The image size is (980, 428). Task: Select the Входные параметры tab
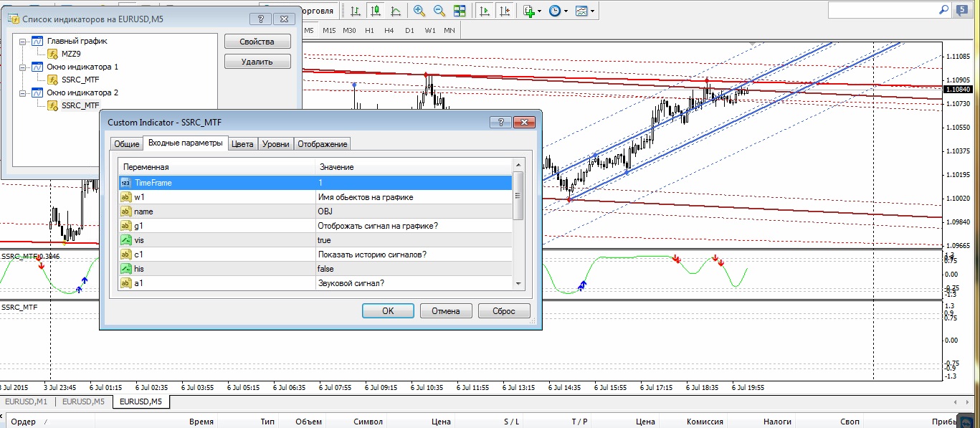[186, 143]
